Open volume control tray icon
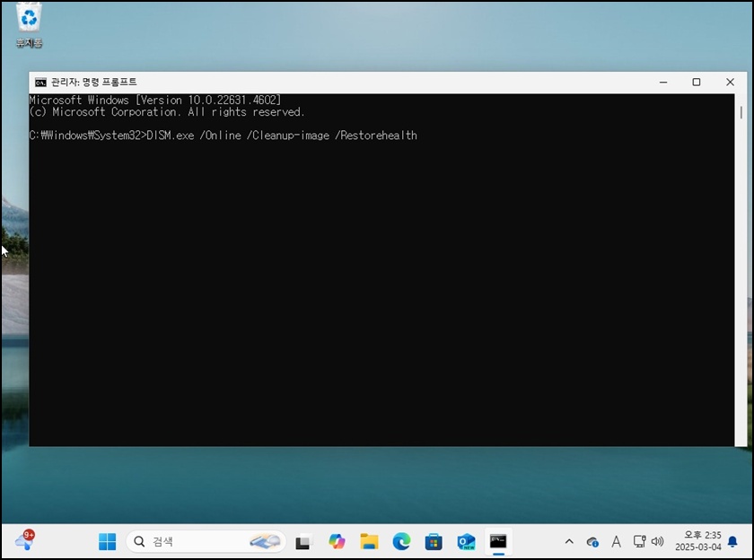 click(x=657, y=542)
